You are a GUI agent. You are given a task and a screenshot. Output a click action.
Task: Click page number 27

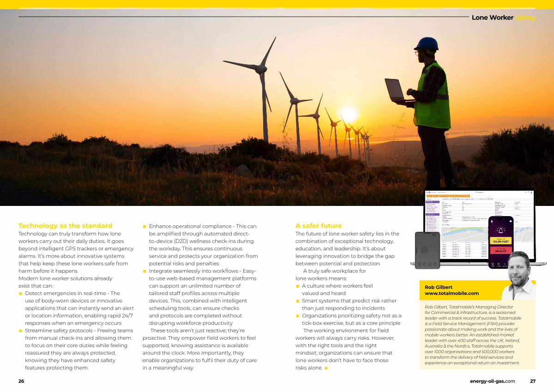(533, 381)
